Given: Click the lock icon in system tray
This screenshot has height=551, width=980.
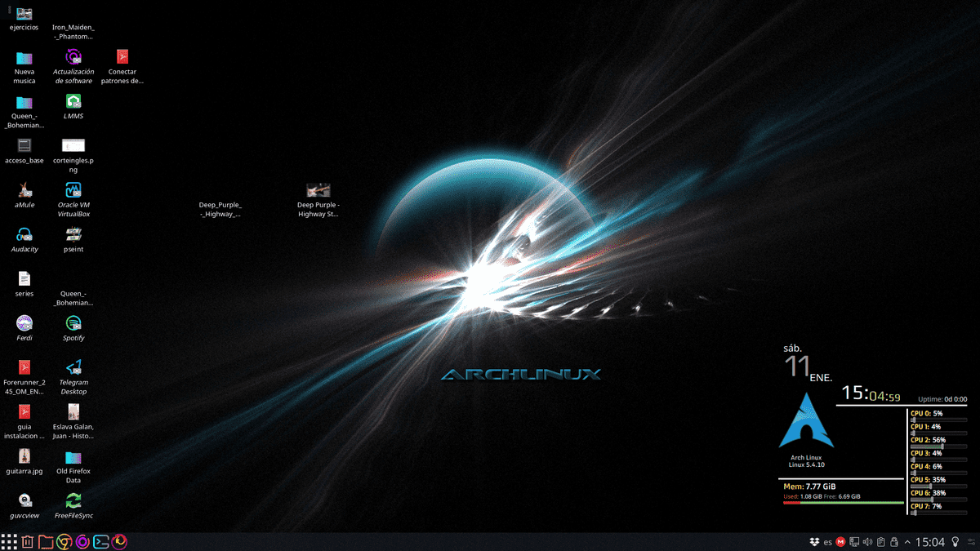Looking at the screenshot, I should click(x=894, y=542).
